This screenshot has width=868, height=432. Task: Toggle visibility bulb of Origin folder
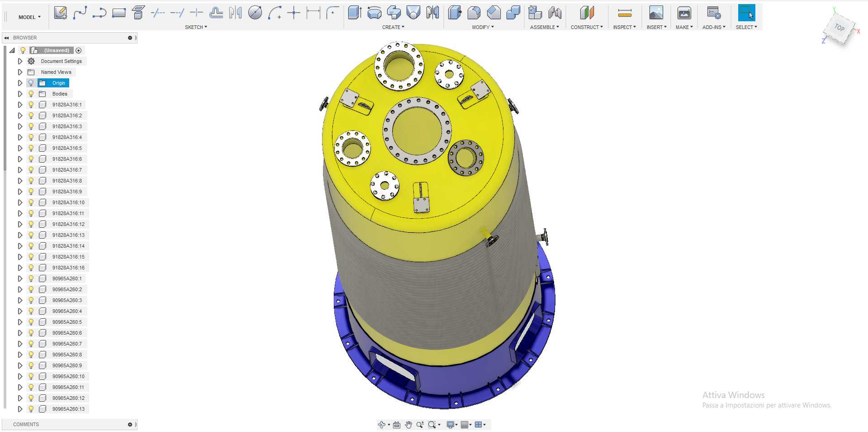tap(31, 83)
